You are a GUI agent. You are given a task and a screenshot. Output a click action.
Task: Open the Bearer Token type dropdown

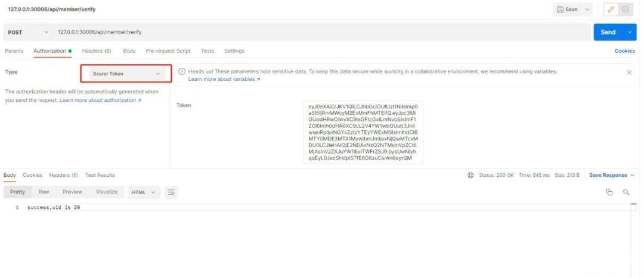(x=126, y=74)
